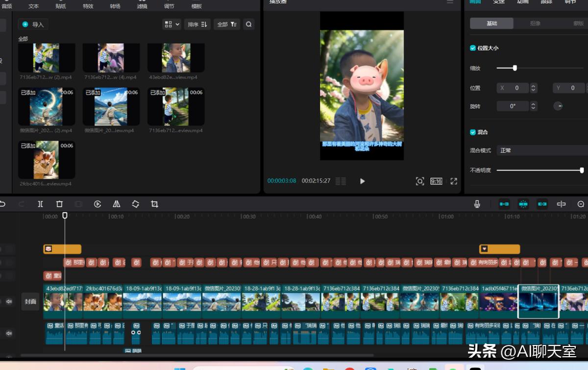588x370 pixels.
Task: Uncheck the 混合 checkbox
Action: click(x=473, y=132)
